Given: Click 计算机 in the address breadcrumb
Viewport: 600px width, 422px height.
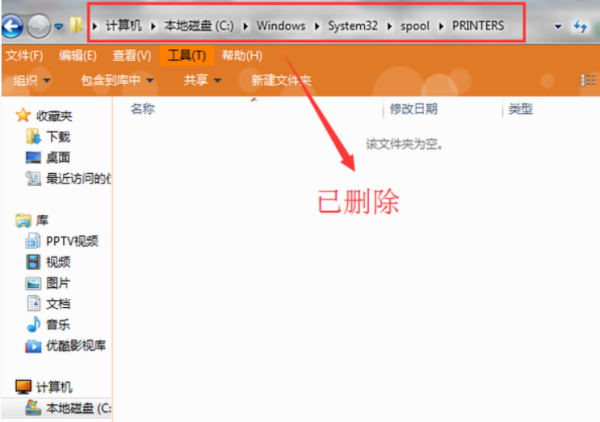Looking at the screenshot, I should point(124,26).
